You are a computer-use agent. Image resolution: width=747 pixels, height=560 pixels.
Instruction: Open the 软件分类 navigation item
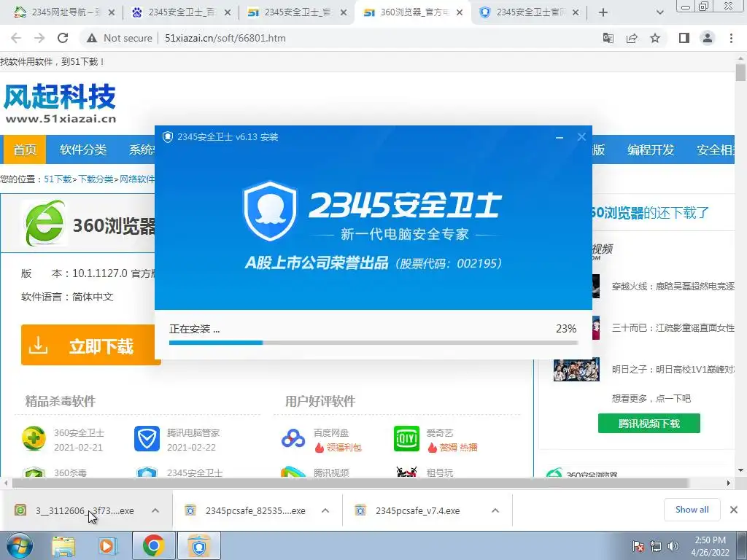[83, 149]
